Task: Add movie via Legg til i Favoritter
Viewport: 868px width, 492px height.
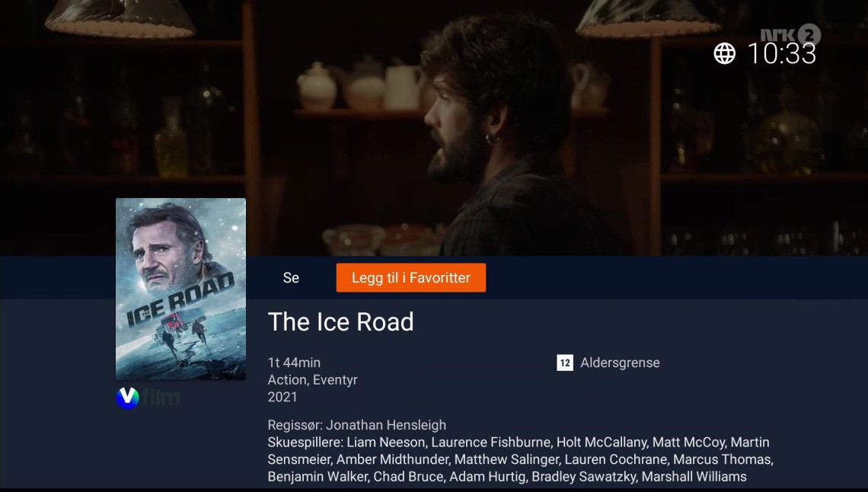Action: point(410,278)
